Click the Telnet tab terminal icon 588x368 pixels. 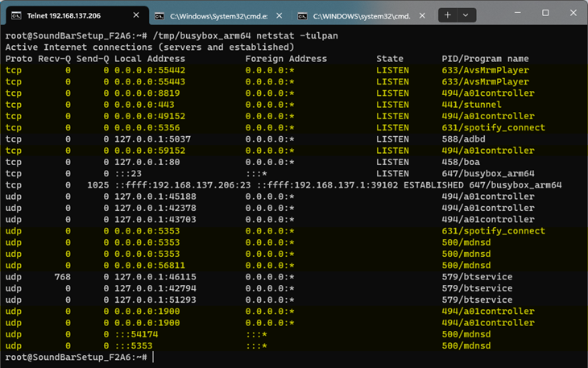[16, 15]
